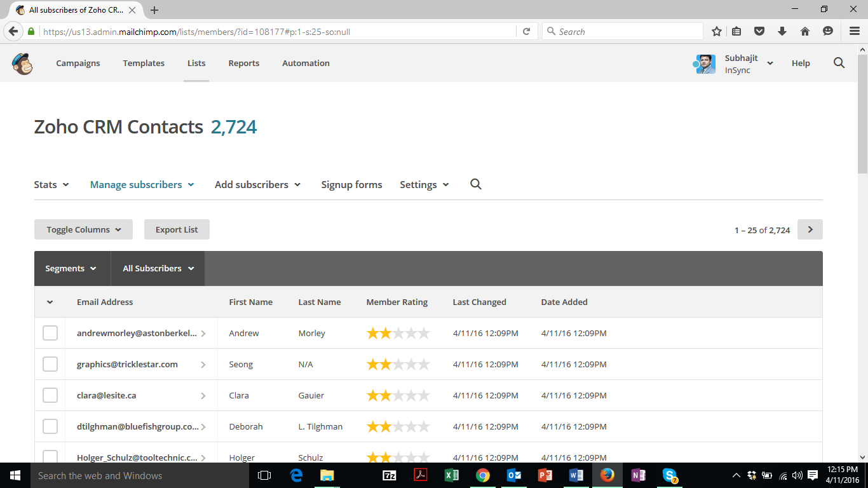
Task: Click the browser URL address bar
Action: tap(278, 31)
